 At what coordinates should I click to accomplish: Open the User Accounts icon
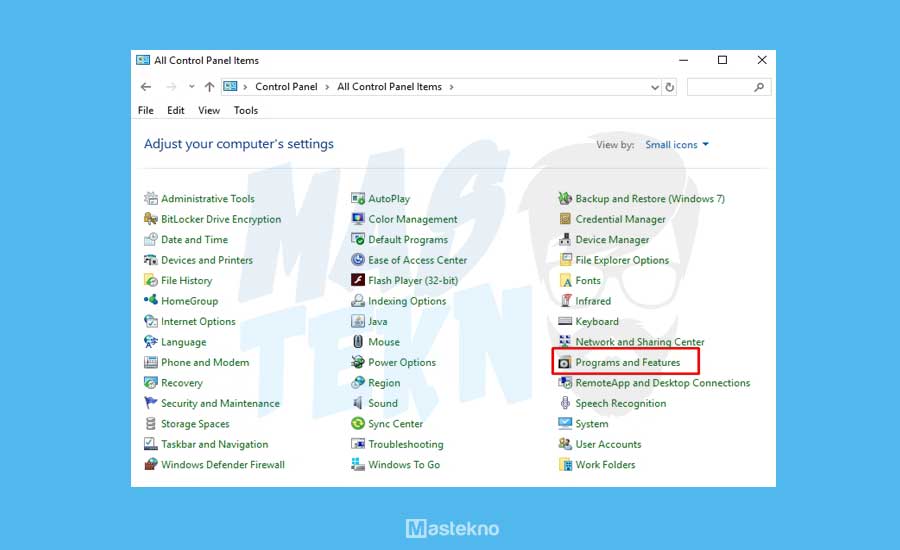565,444
